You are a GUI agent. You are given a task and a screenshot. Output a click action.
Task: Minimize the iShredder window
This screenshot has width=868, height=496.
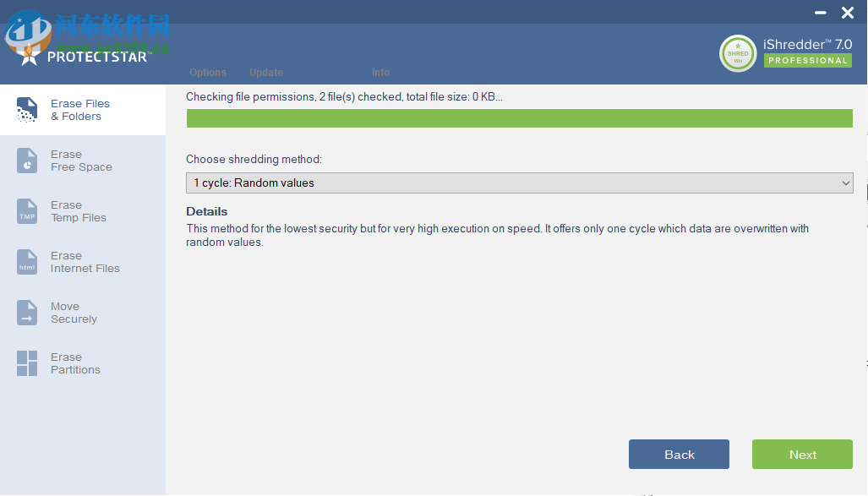pos(821,13)
